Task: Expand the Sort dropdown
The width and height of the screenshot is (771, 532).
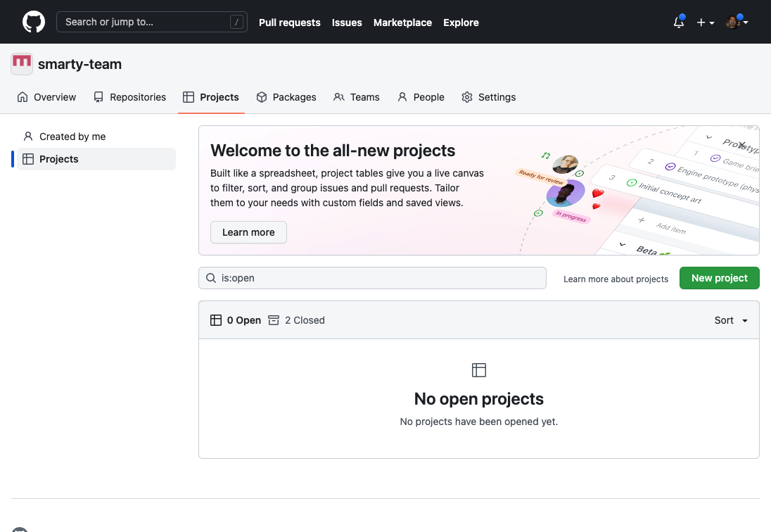Action: pos(731,320)
